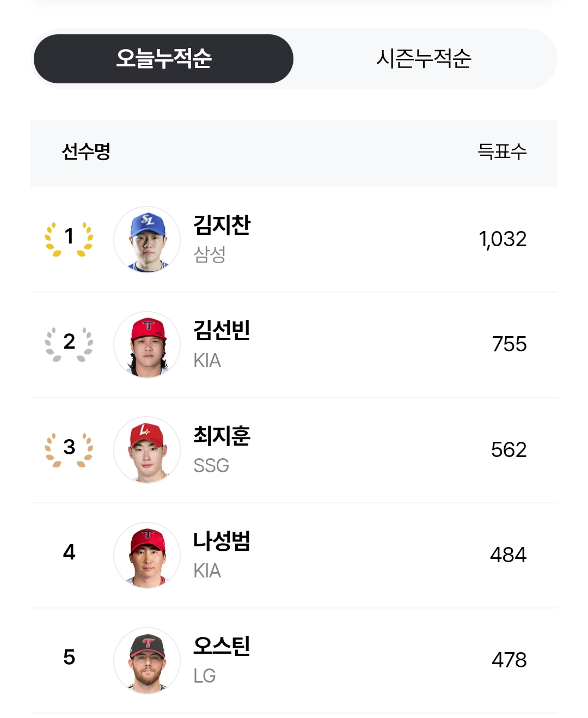Viewport: 588px width, 718px height.
Task: Tap the rank 4 number
Action: (69, 552)
